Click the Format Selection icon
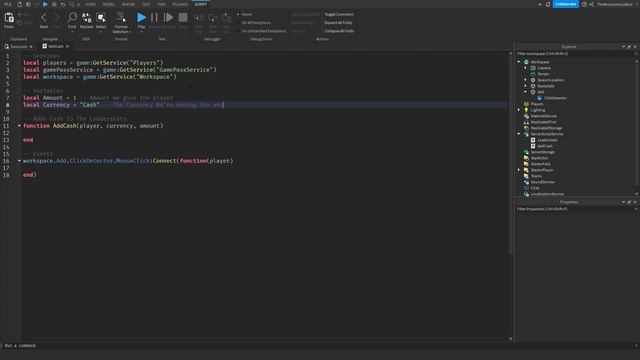Image resolution: width=640 pixels, height=360 pixels. 121,17
